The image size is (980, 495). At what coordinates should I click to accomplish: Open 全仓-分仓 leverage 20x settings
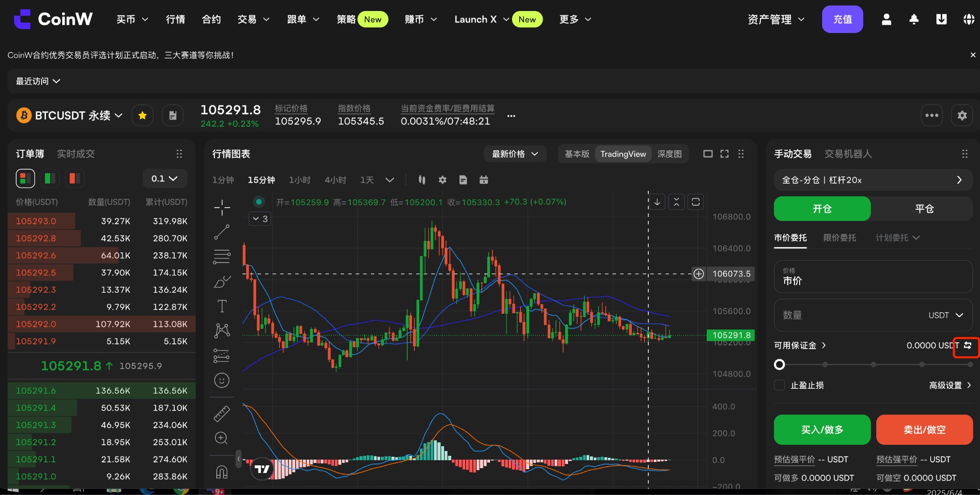coord(873,180)
